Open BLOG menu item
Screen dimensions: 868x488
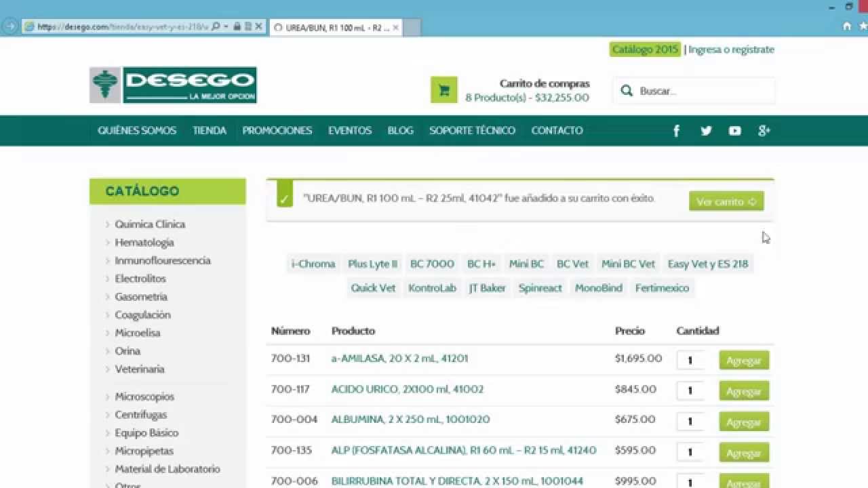[x=400, y=131]
